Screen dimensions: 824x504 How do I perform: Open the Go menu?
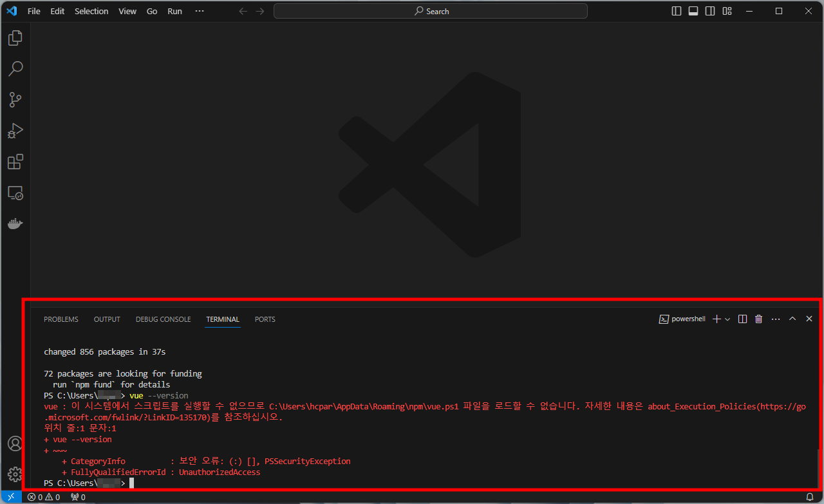[152, 11]
